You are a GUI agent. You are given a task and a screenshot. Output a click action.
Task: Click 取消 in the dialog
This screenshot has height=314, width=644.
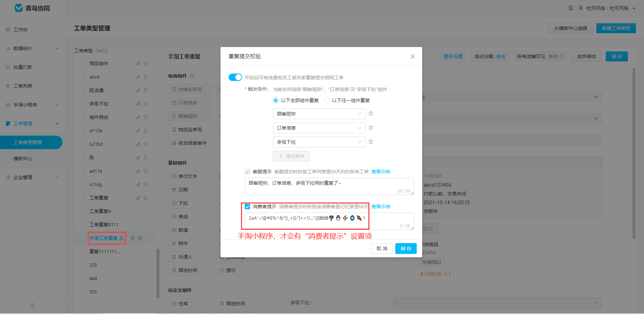coord(382,249)
